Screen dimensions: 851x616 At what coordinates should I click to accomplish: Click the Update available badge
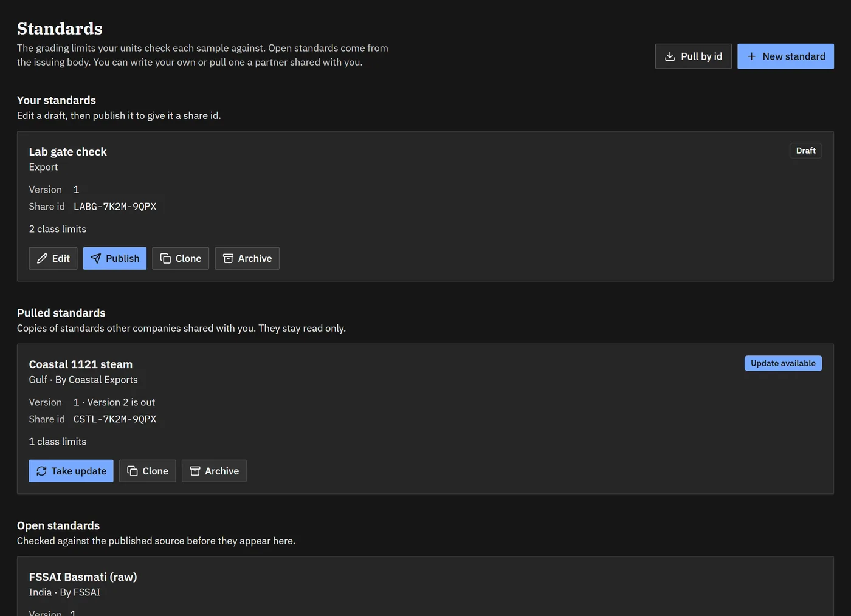783,363
